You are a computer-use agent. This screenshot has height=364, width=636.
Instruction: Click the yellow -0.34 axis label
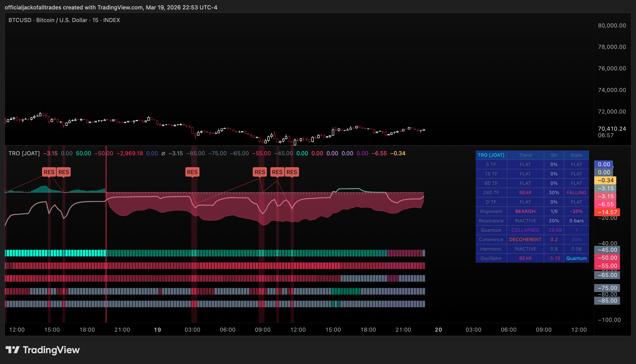(x=605, y=180)
